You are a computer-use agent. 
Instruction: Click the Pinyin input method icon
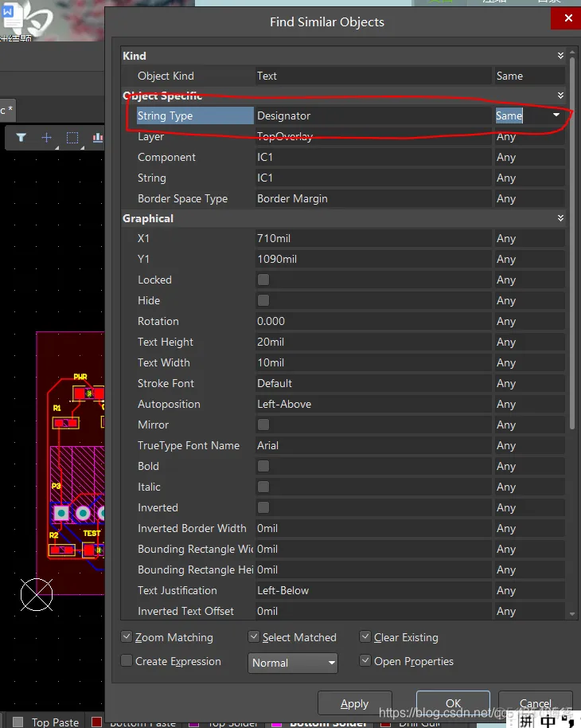click(x=526, y=721)
